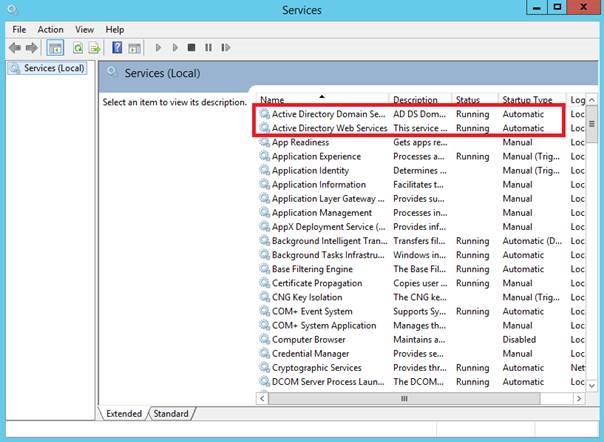Click the 'Services (Local)' panel header text

click(162, 73)
